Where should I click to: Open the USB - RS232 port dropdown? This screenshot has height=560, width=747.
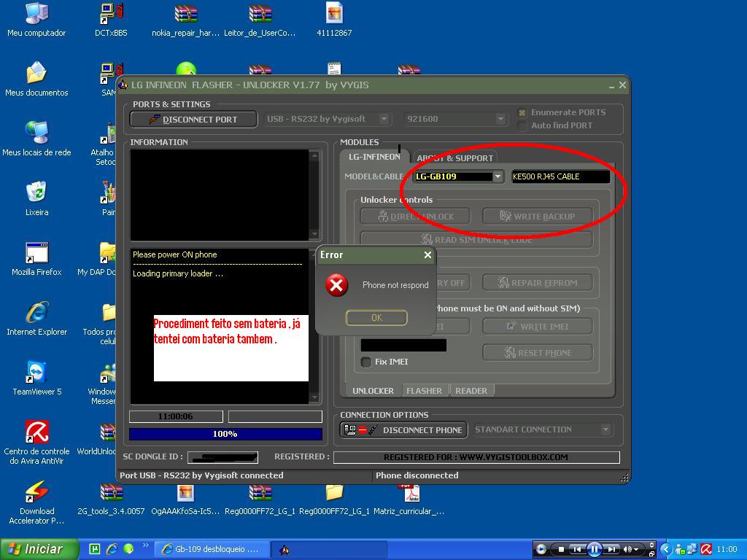(x=384, y=119)
